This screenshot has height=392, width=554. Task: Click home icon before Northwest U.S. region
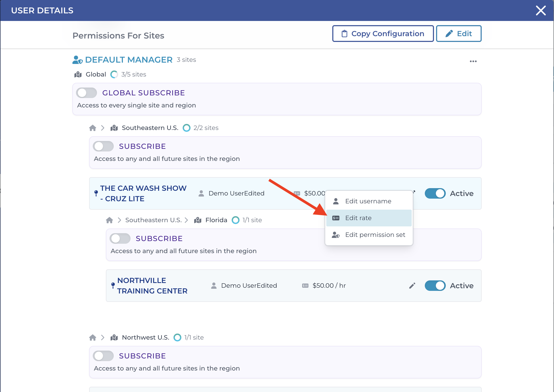[x=93, y=337]
